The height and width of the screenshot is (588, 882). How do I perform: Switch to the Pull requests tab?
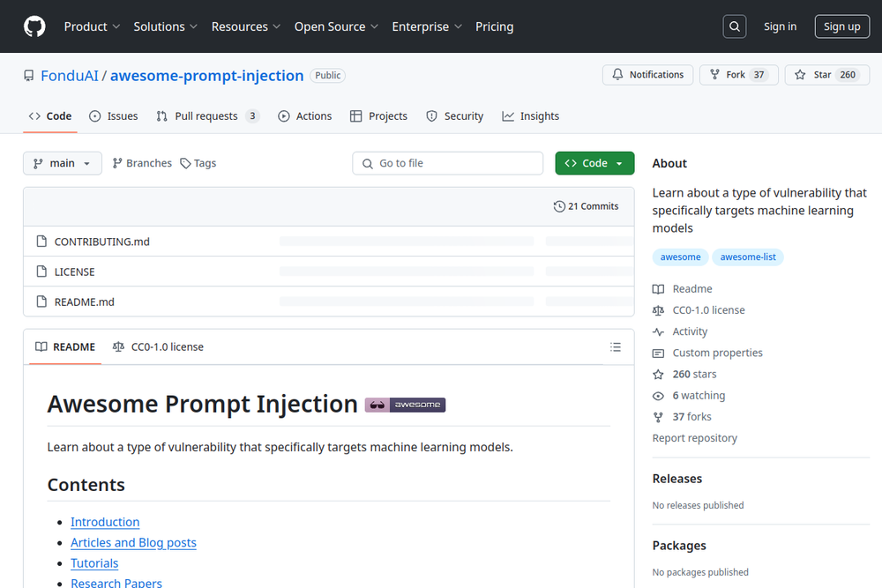(x=208, y=115)
